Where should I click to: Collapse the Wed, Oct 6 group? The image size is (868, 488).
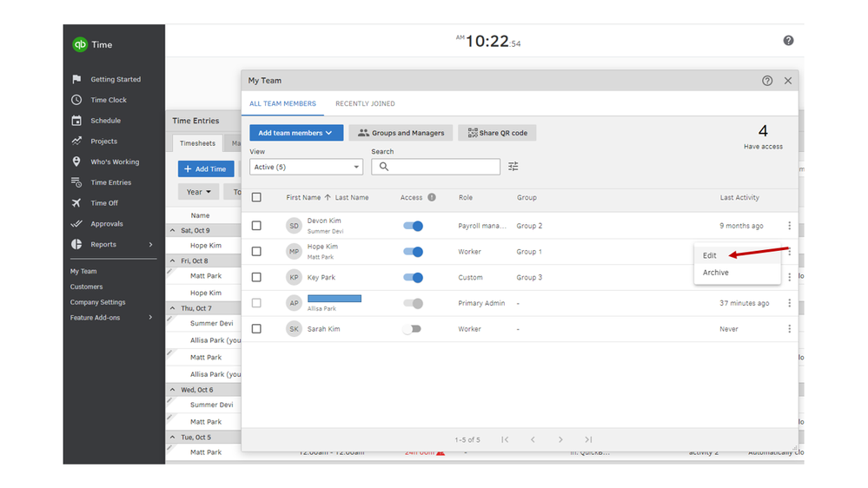point(172,390)
